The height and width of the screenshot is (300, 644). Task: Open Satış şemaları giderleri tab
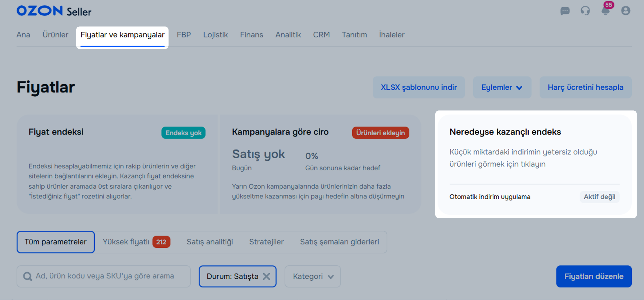click(340, 242)
